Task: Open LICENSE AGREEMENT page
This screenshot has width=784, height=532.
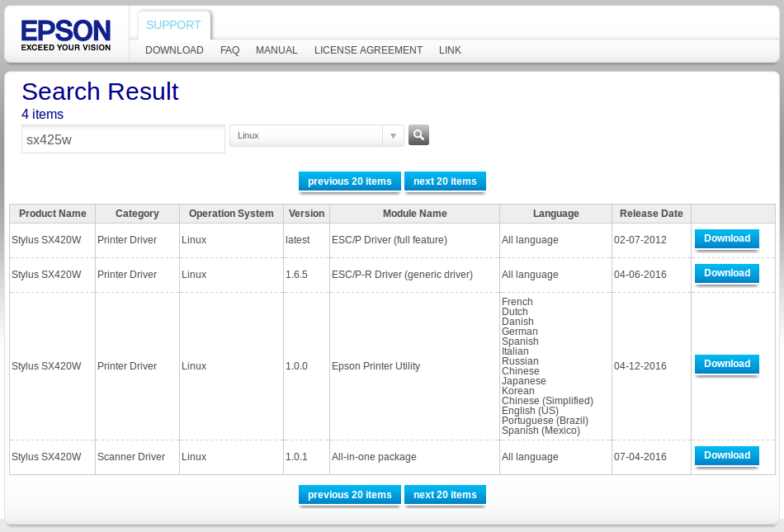Action: [369, 50]
